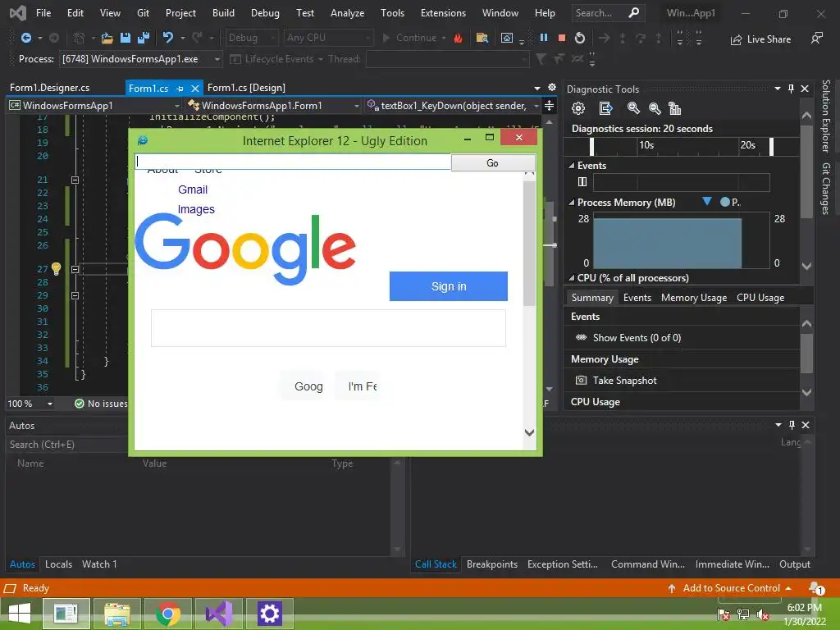Image resolution: width=840 pixels, height=630 pixels.
Task: Click the Windows Start button
Action: coord(20,614)
